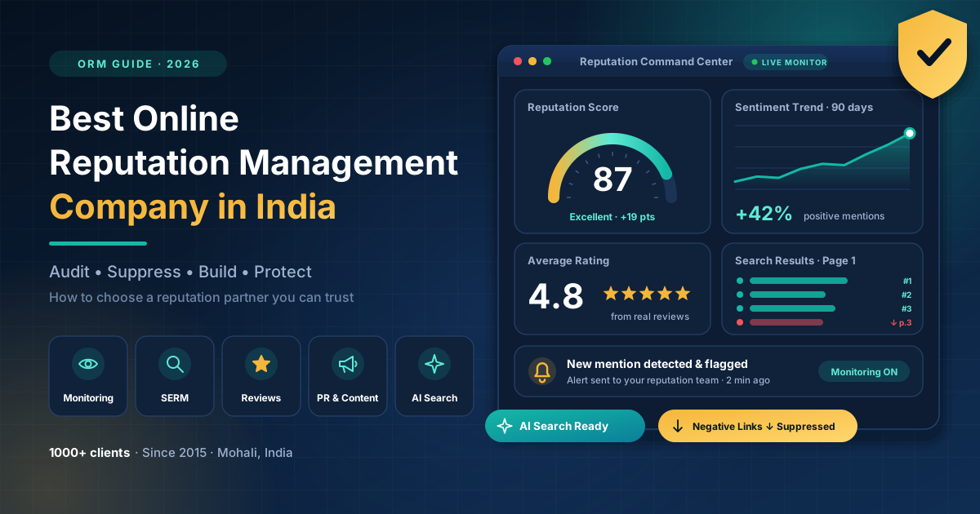The height and width of the screenshot is (514, 980).
Task: Click the red window dot
Action: click(x=517, y=61)
